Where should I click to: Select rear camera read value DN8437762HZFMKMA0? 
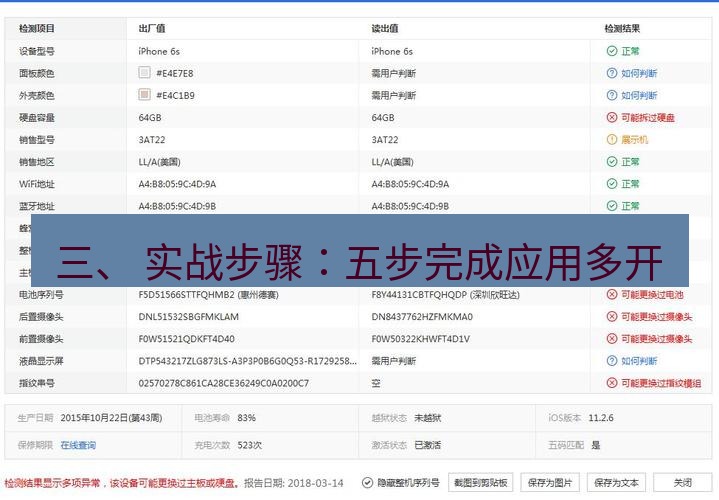pos(422,317)
